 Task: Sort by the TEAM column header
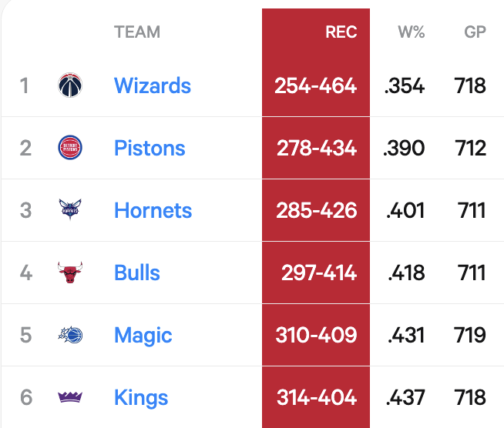(137, 32)
